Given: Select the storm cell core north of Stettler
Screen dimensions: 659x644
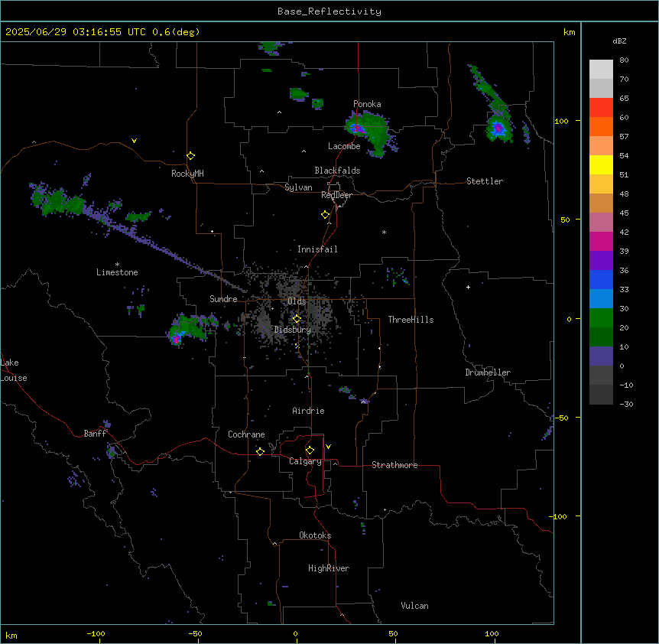Looking at the screenshot, I should point(498,128).
